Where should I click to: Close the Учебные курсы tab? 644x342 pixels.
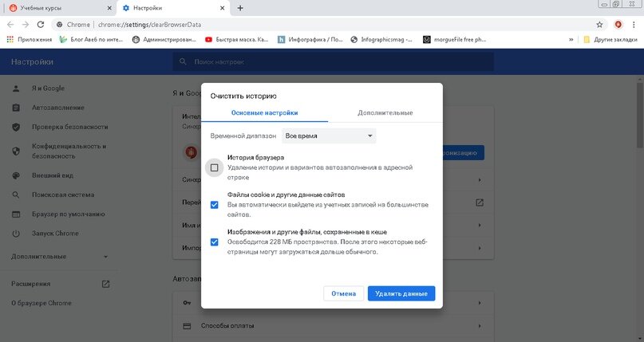tap(109, 8)
